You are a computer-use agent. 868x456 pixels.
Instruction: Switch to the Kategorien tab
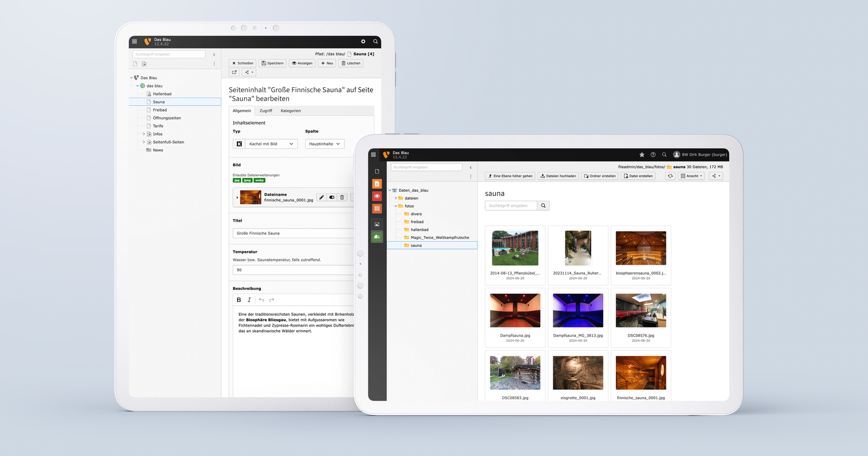tap(291, 111)
